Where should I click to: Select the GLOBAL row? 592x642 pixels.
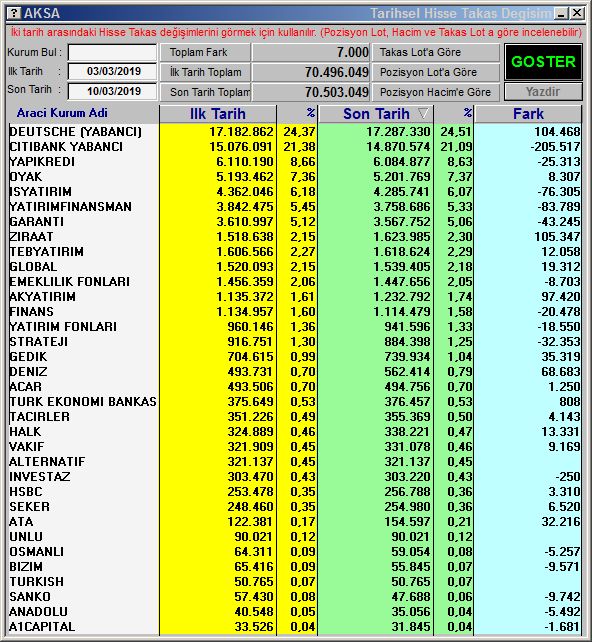click(x=295, y=267)
